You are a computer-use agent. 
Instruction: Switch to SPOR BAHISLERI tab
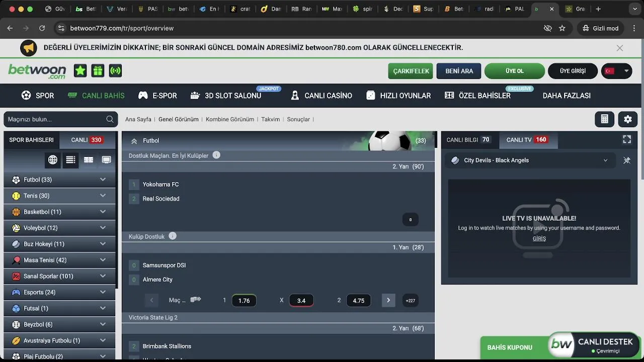[x=31, y=140]
